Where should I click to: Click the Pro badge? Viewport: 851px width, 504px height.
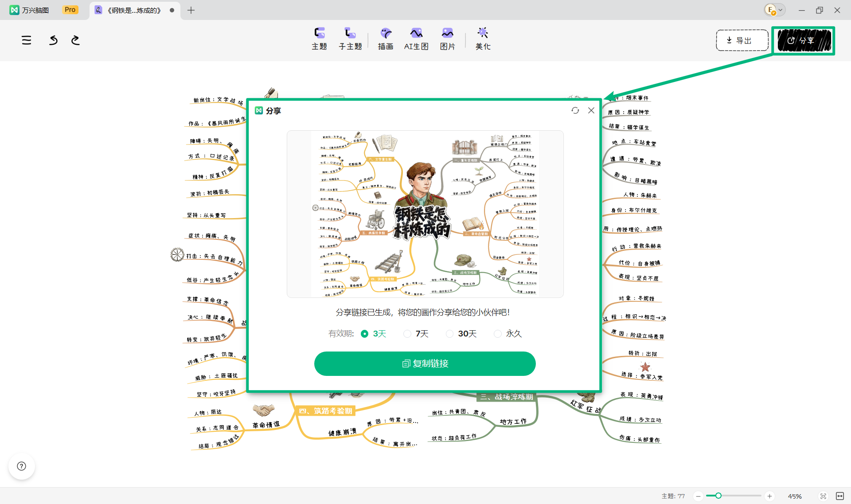[x=70, y=10]
